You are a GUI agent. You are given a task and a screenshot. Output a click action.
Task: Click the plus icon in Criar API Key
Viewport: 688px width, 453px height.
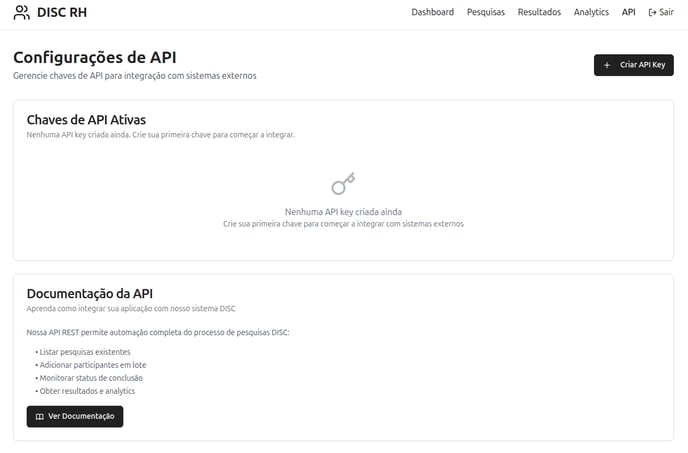pyautogui.click(x=607, y=65)
